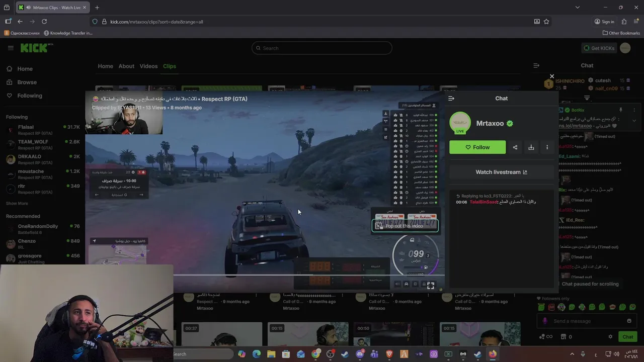Bookmark page with star icon
The height and width of the screenshot is (362, 644).
pos(546,22)
